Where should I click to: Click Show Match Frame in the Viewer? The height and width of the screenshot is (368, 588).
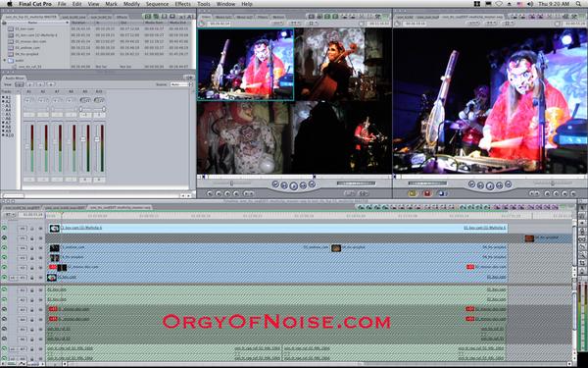[210, 193]
